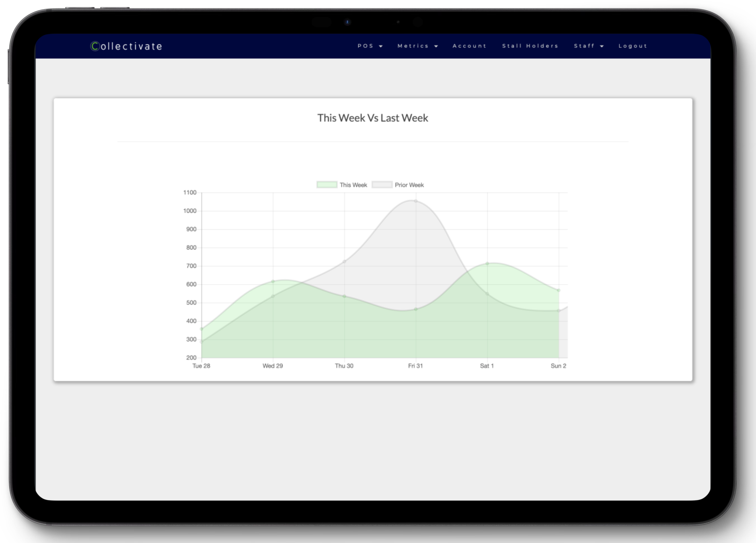Click the Prior Week legend label
The width and height of the screenshot is (756, 543).
click(409, 185)
